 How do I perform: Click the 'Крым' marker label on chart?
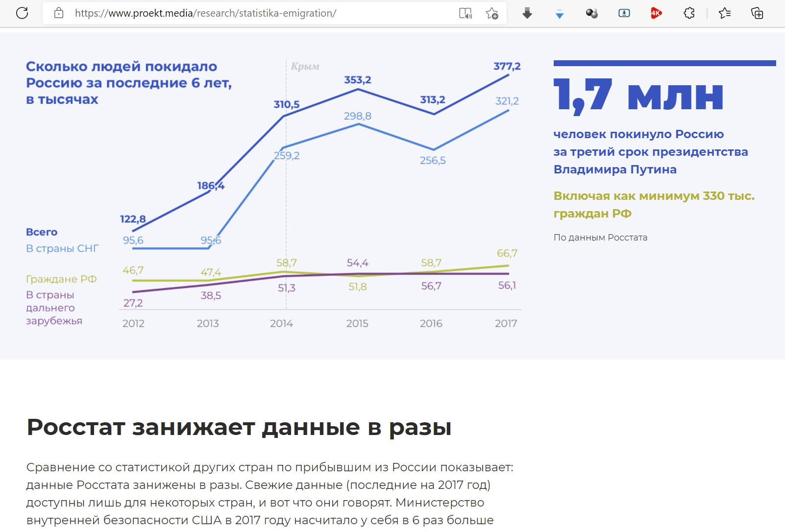[305, 66]
